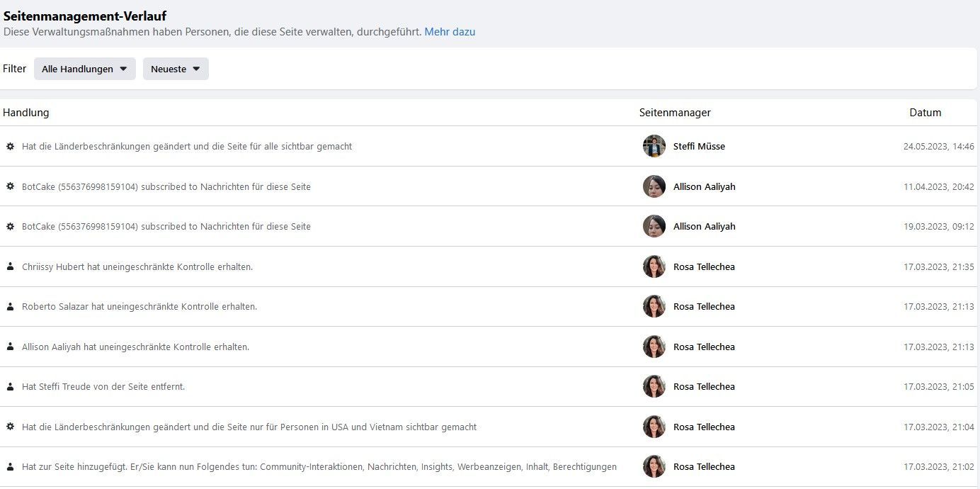Screen dimensions: 980x489
Task: Select the person icon beside Chriissy Hubert's control entry
Action: [10, 266]
